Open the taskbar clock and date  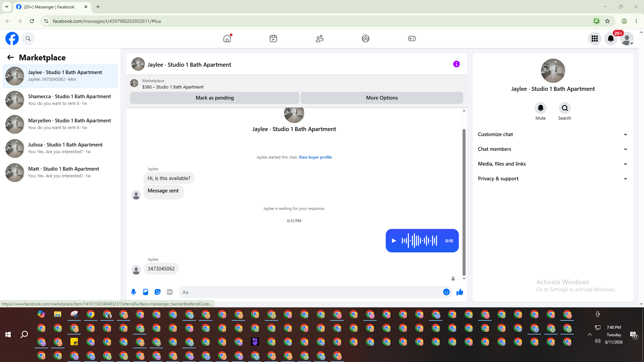(614, 335)
